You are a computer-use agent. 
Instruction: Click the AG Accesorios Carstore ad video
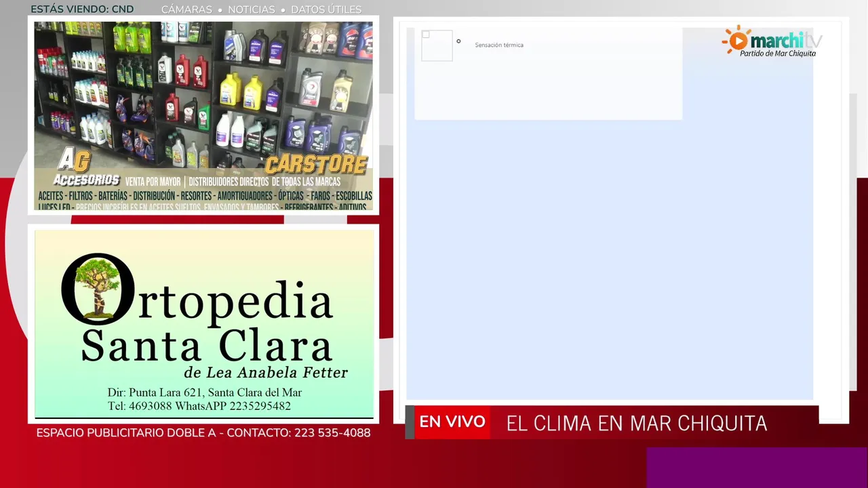[x=203, y=116]
